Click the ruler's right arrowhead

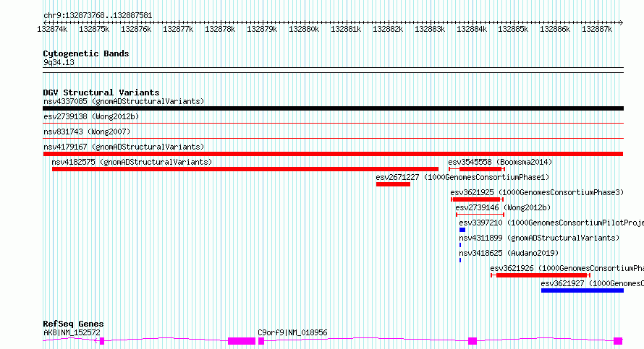coord(622,22)
